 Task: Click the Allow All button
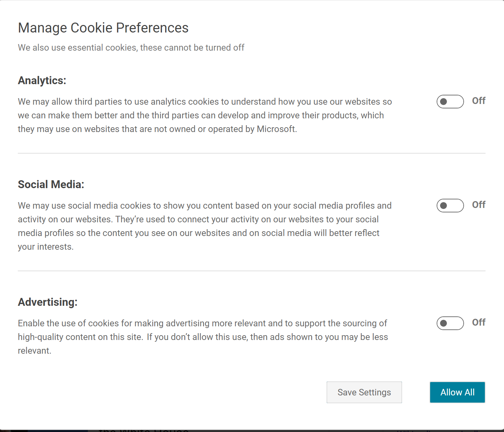point(457,392)
